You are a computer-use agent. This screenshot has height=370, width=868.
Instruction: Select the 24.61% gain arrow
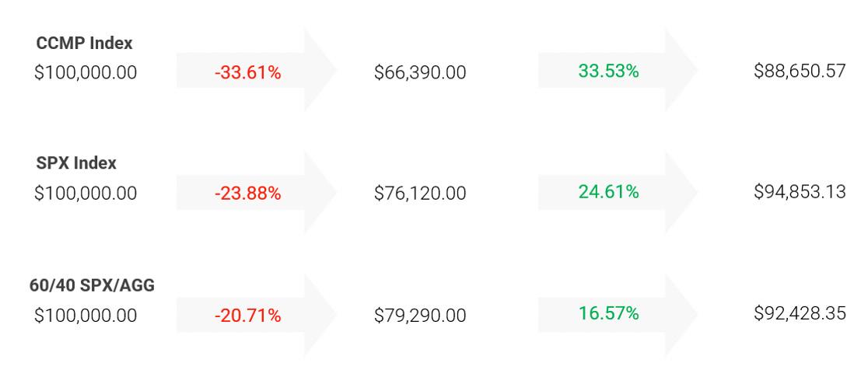[618, 192]
